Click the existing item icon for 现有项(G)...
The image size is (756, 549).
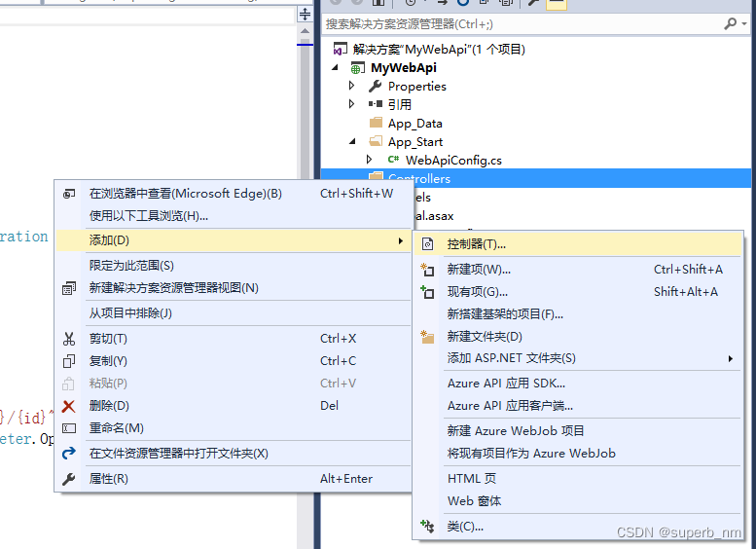click(427, 292)
